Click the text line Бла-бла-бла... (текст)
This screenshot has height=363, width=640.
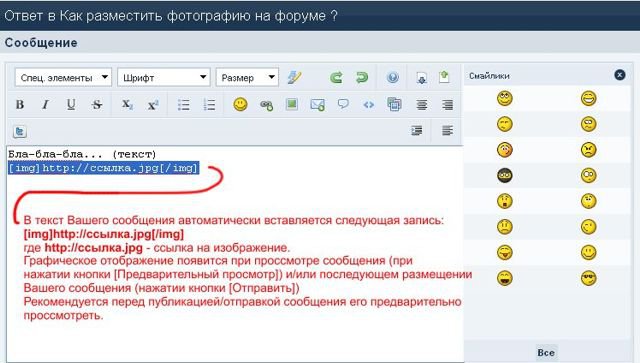[82, 154]
